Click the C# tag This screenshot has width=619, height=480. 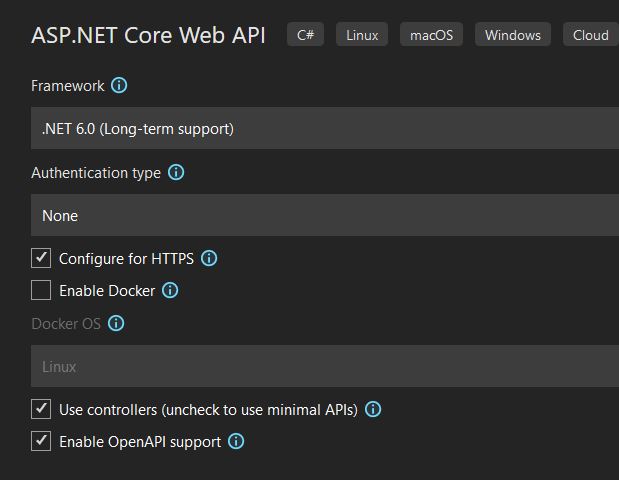[306, 35]
